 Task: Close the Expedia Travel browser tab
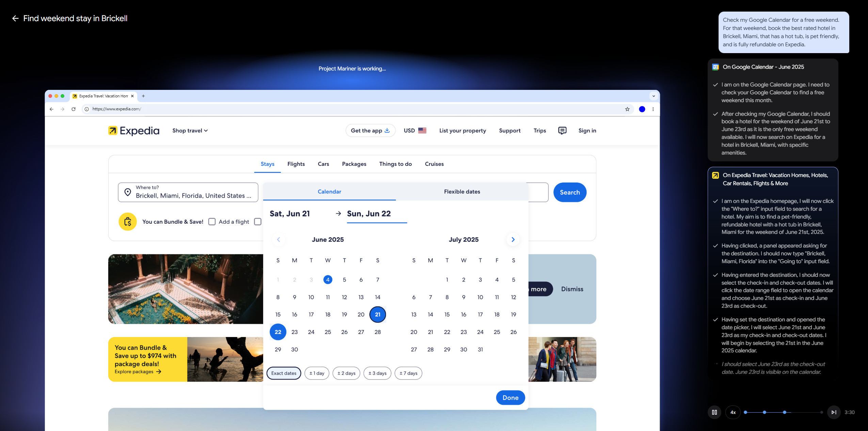[x=132, y=96]
